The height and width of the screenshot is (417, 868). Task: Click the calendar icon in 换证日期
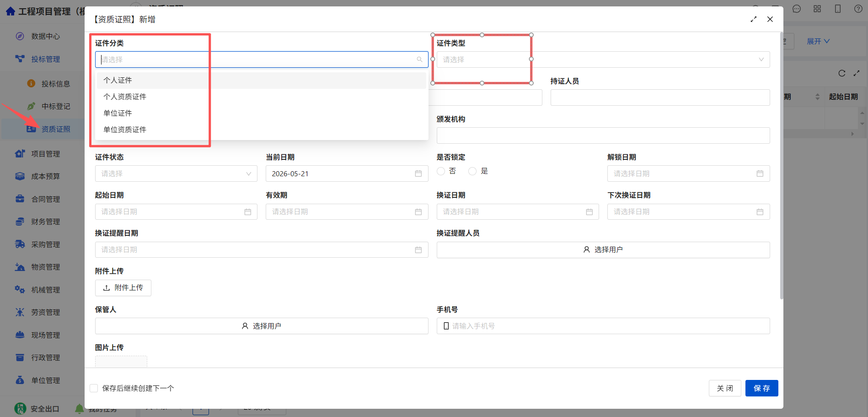[x=589, y=212]
